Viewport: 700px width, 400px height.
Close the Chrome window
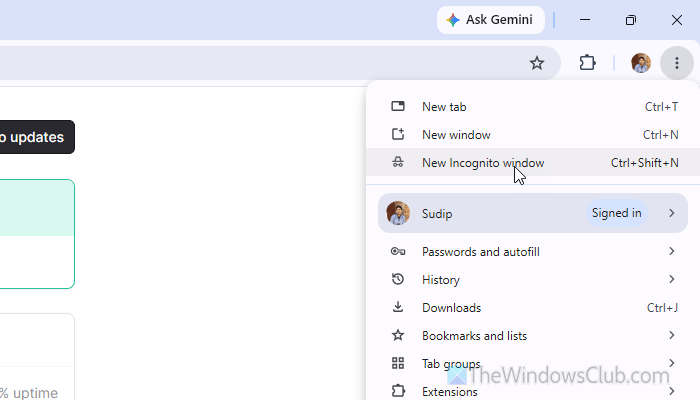[x=677, y=20]
